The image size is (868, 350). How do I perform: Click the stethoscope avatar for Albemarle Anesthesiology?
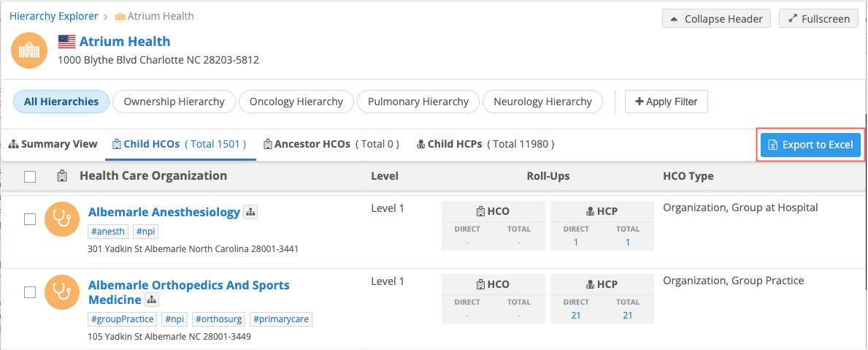(62, 219)
